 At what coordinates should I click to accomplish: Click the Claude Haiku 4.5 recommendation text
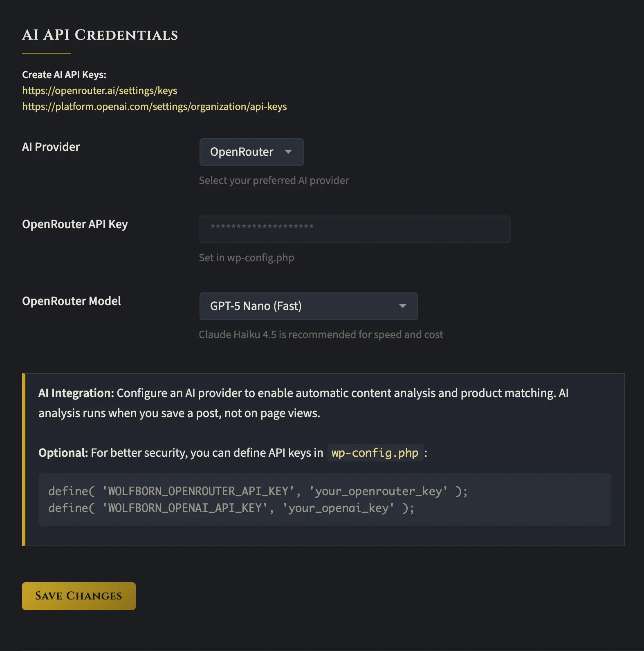[x=321, y=334]
